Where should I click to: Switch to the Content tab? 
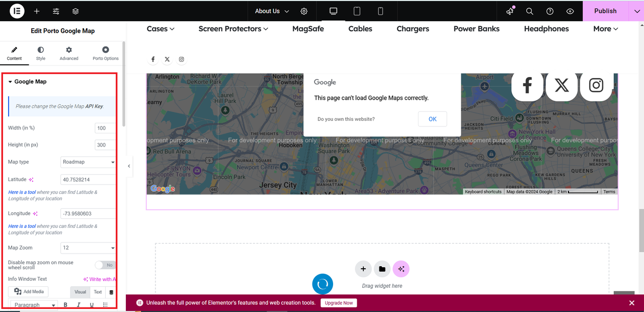14,53
